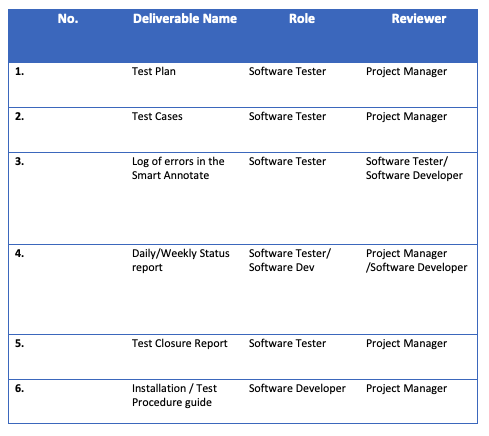Click 'Software Tester' role in row 3

click(287, 161)
